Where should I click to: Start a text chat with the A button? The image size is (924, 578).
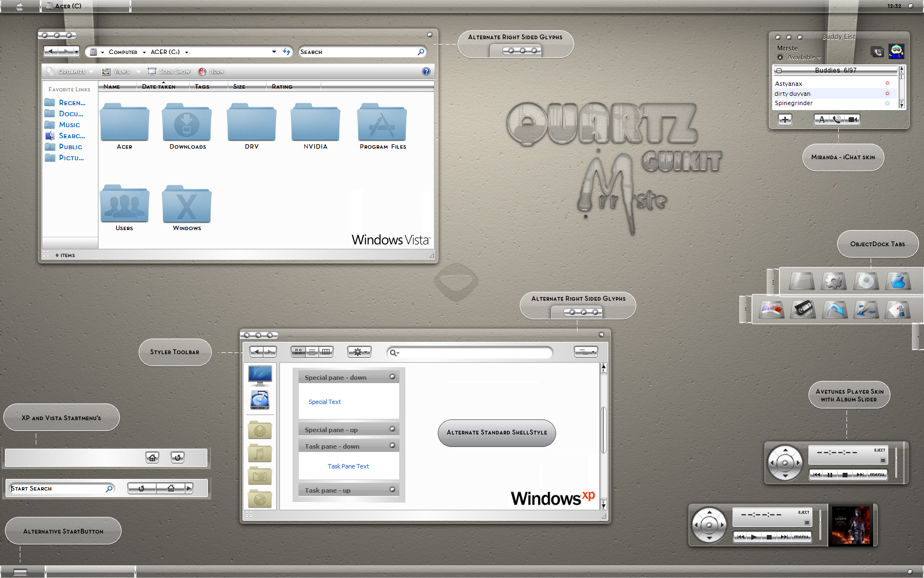tap(822, 119)
